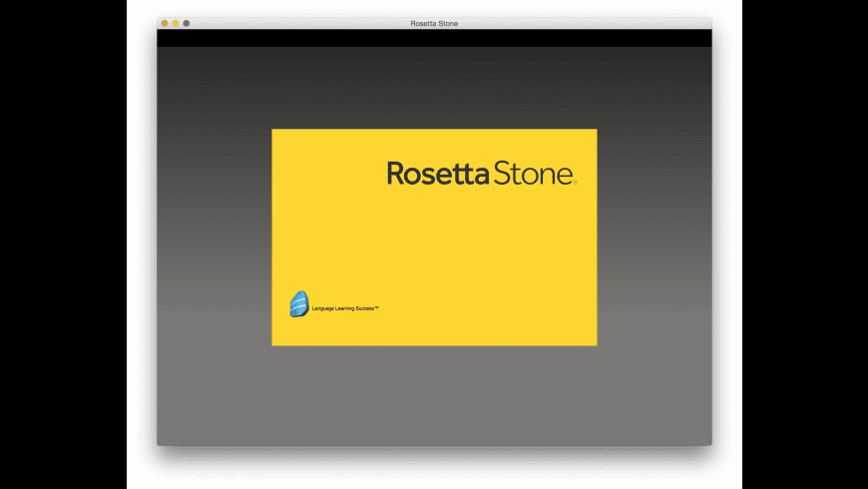This screenshot has width=868, height=489.
Task: Click the TM mark after the tagline
Action: pyautogui.click(x=376, y=307)
